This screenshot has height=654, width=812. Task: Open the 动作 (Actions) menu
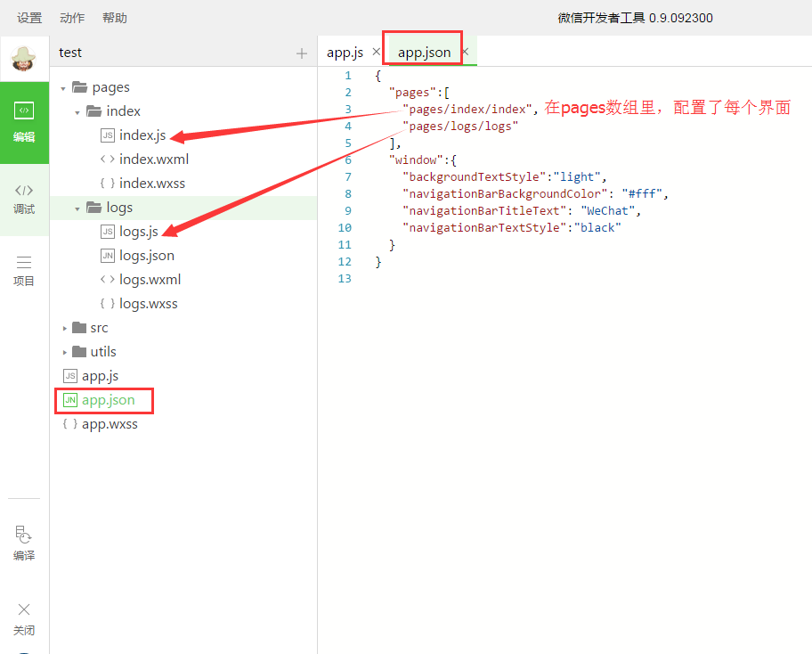pyautogui.click(x=72, y=18)
